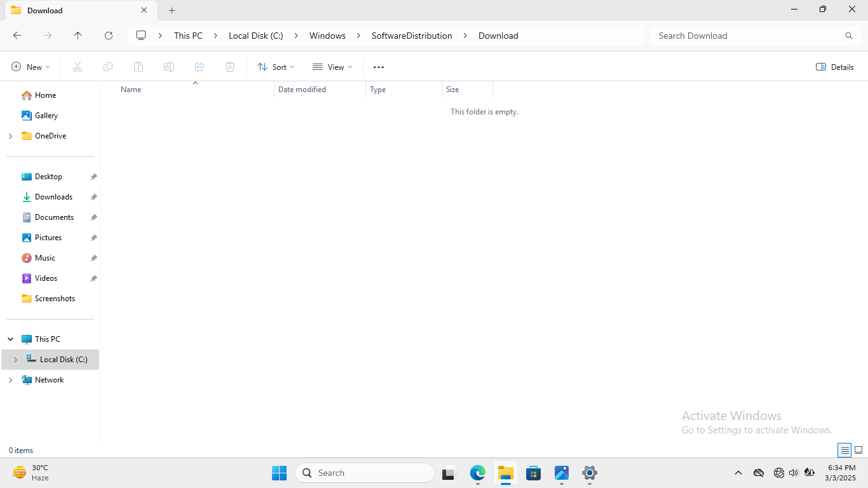Toggle the Details pane
The height and width of the screenshot is (488, 868).
834,67
